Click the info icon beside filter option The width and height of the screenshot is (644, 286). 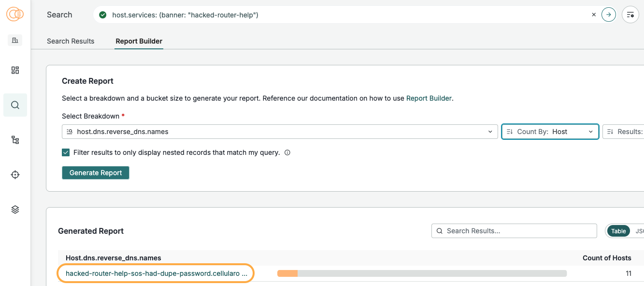[x=287, y=152]
